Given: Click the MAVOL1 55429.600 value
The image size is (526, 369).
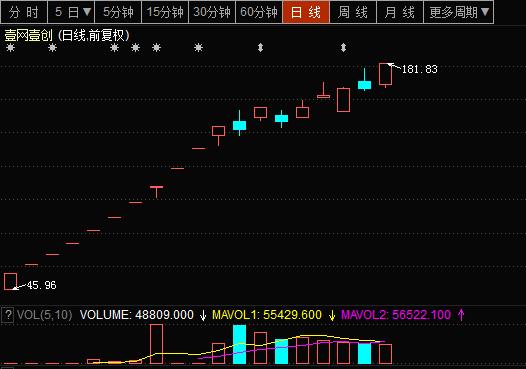Looking at the screenshot, I should click(x=267, y=315).
